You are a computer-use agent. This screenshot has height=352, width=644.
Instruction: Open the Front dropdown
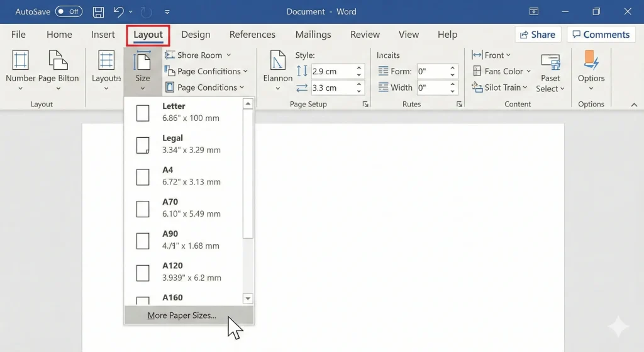[x=491, y=55]
